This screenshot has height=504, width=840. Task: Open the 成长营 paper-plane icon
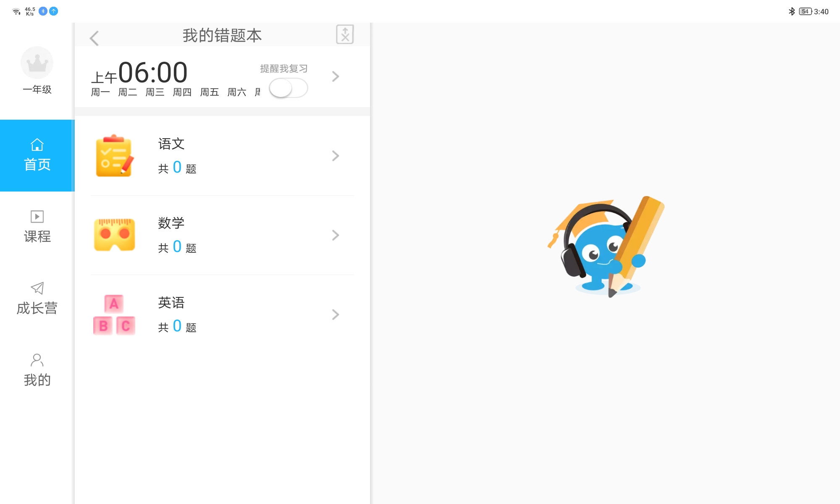(x=37, y=288)
